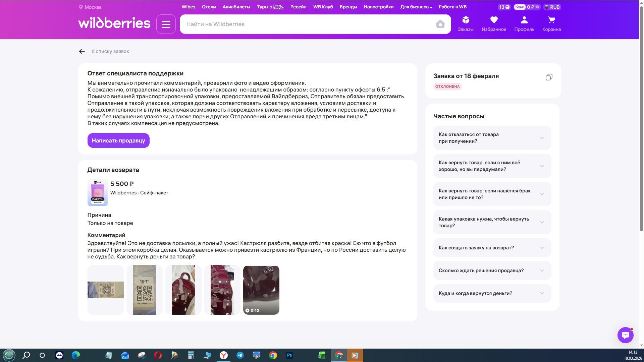The height and width of the screenshot is (362, 644).
Task: Open Авиабилеты in top menu
Action: (x=236, y=7)
